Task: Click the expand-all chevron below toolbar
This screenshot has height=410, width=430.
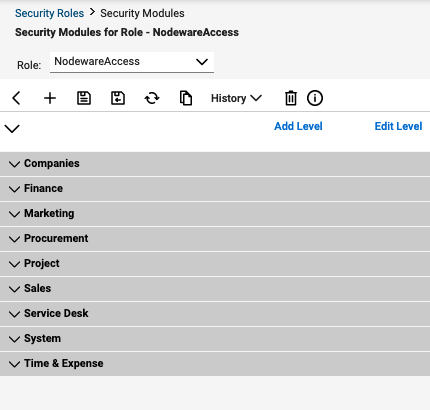Action: click(12, 128)
